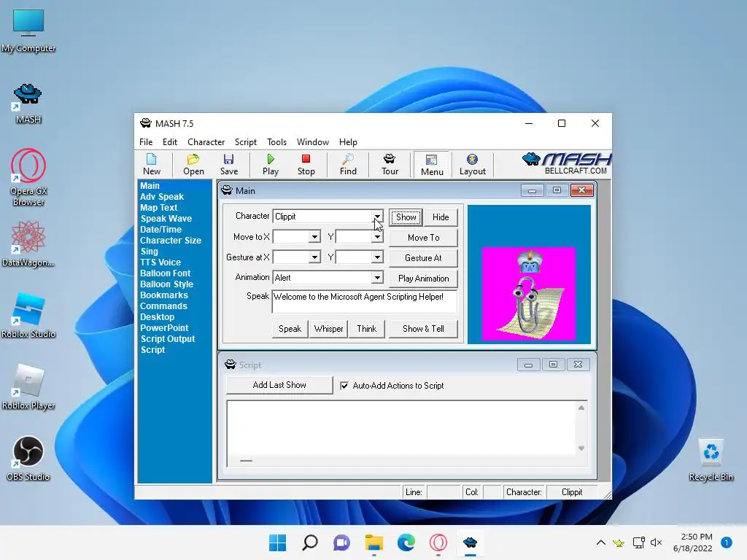Open Microsoft Edge from the taskbar
This screenshot has width=747, height=560.
tap(406, 542)
